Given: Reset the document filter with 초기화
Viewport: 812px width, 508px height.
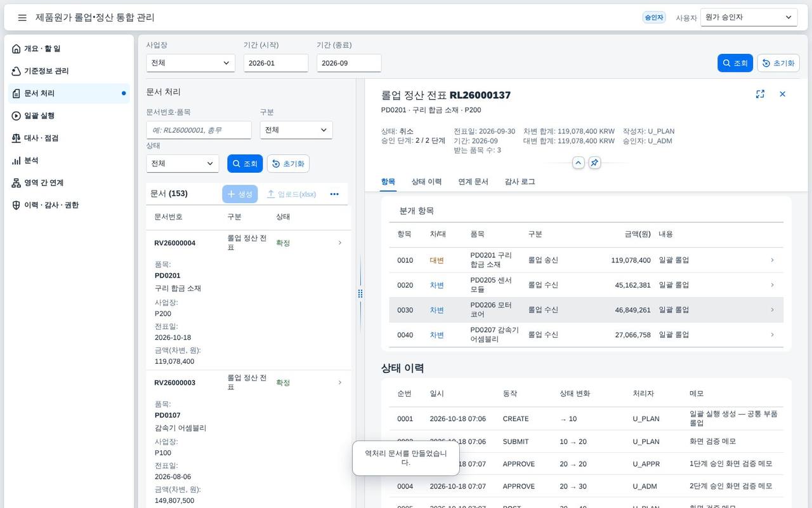Looking at the screenshot, I should [288, 163].
